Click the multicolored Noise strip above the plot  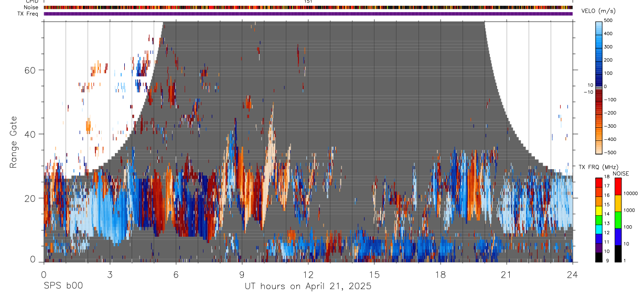pyautogui.click(x=308, y=7)
